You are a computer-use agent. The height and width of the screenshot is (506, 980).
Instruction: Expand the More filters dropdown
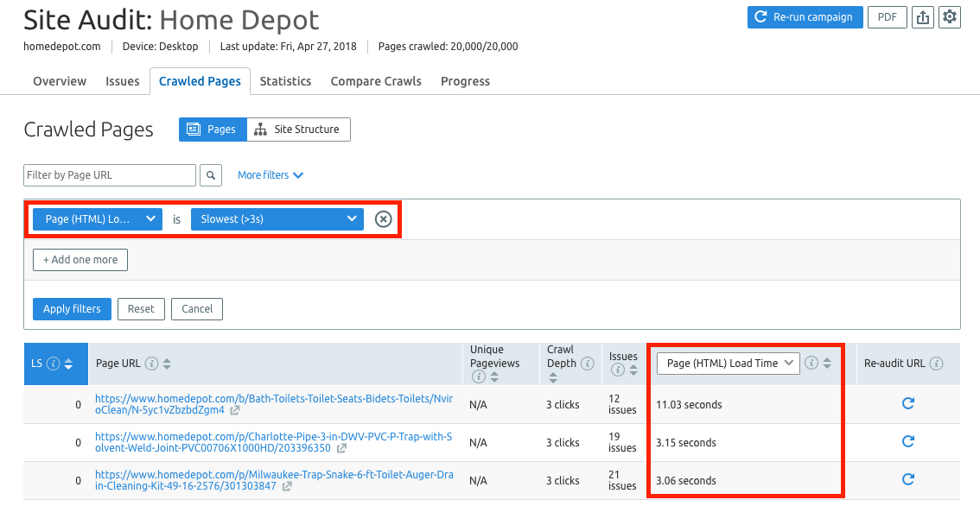(270, 175)
